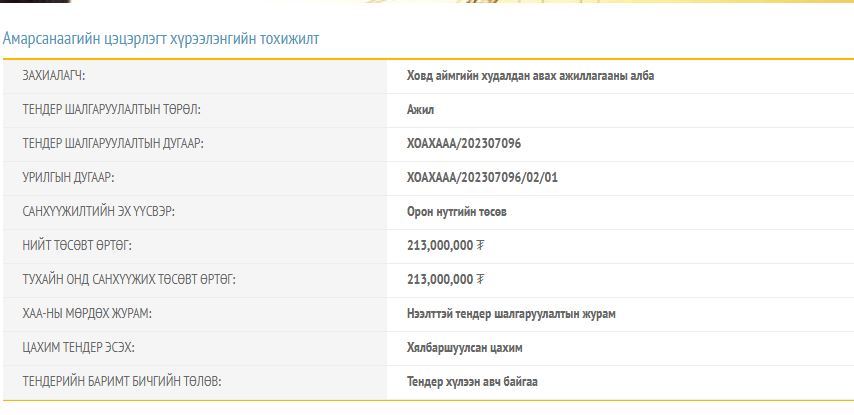Click the УРИЛГЫН ДУГААР label
Image resolution: width=854 pixels, height=415 pixels.
tap(68, 178)
